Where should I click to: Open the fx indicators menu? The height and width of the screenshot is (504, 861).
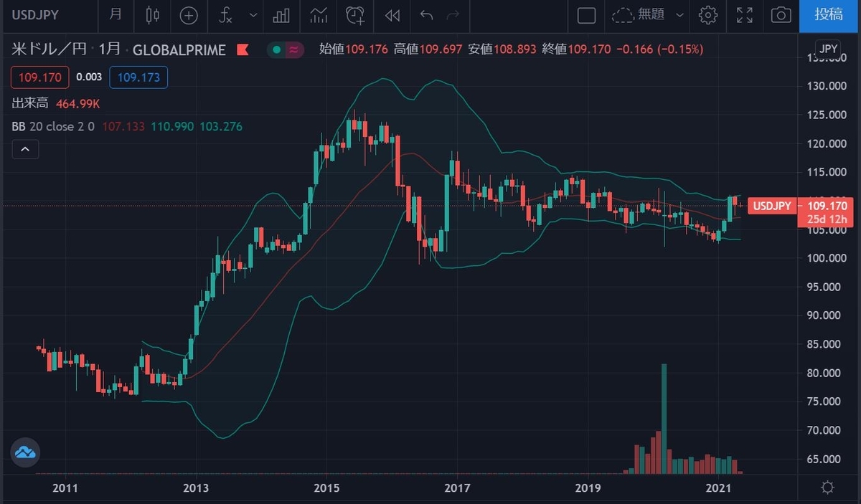click(226, 15)
